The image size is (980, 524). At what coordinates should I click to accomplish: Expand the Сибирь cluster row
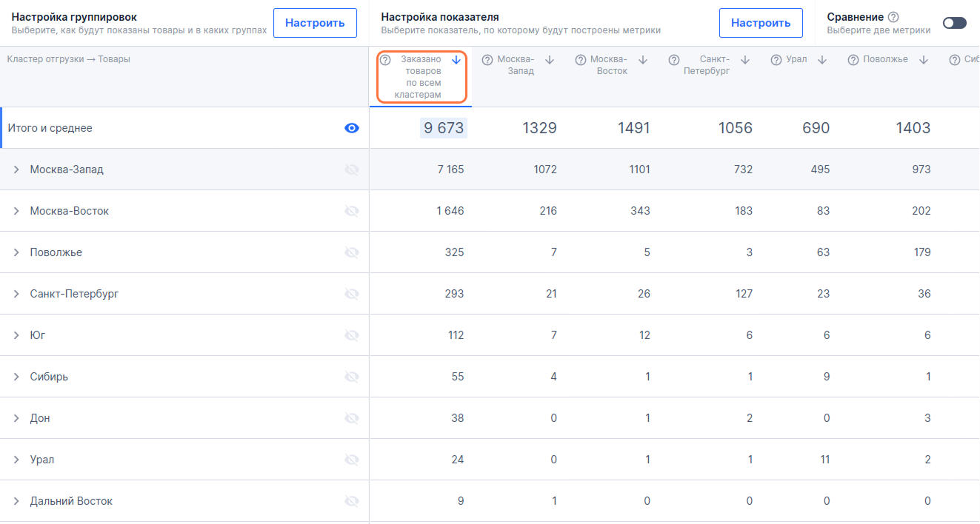(16, 377)
